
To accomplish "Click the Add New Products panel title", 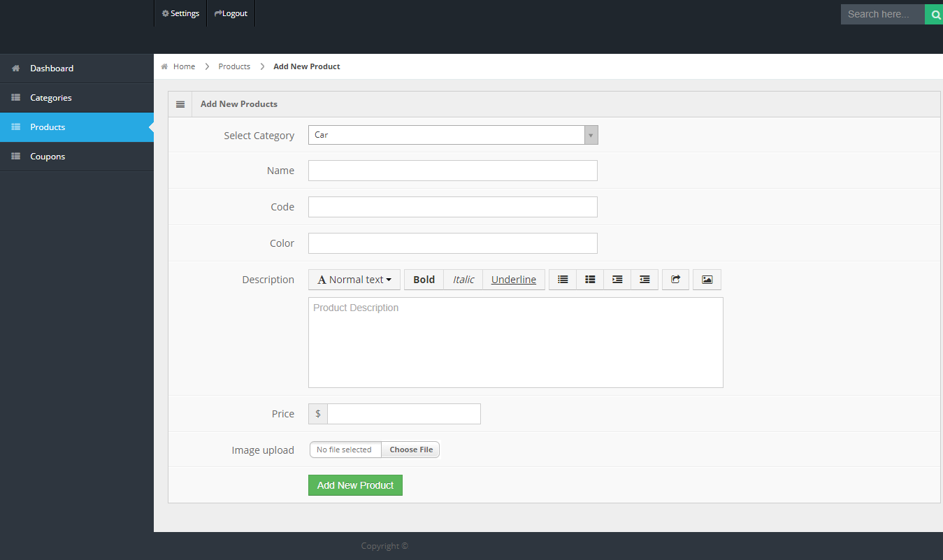I will pos(239,104).
